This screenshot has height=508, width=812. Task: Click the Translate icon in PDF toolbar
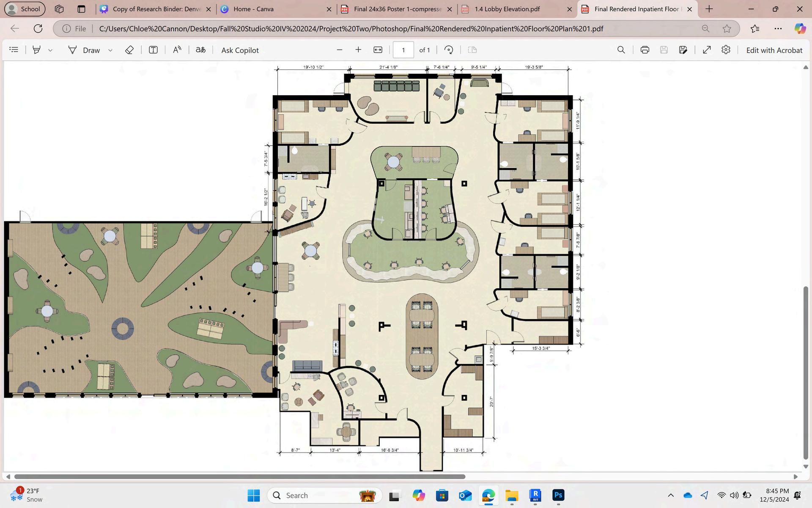pyautogui.click(x=200, y=50)
